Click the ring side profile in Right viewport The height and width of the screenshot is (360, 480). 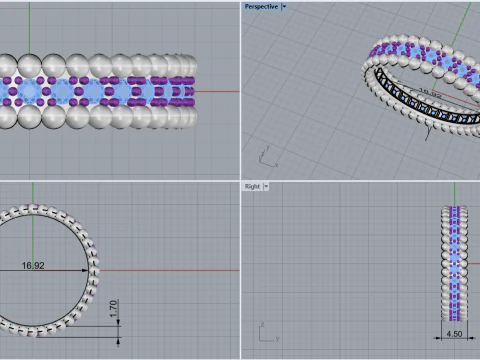coord(454,263)
